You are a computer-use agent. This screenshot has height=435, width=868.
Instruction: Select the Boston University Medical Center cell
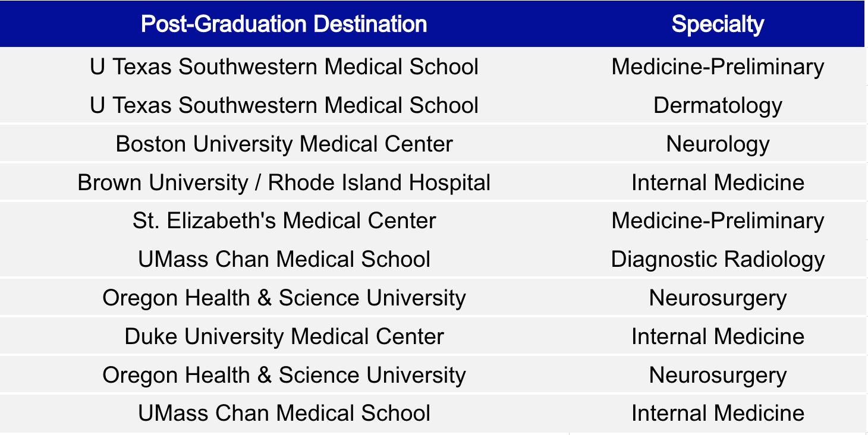coord(284,144)
